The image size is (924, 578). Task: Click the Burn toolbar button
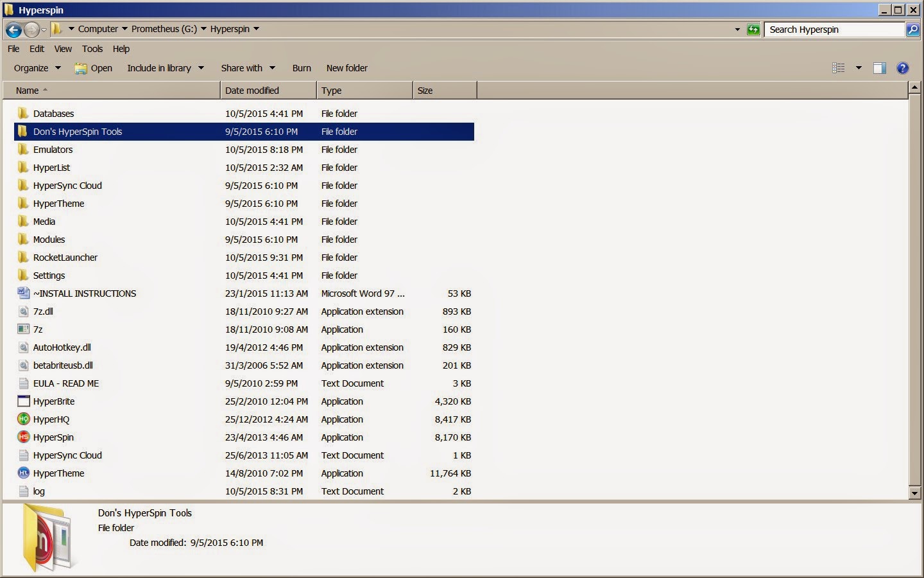[302, 68]
